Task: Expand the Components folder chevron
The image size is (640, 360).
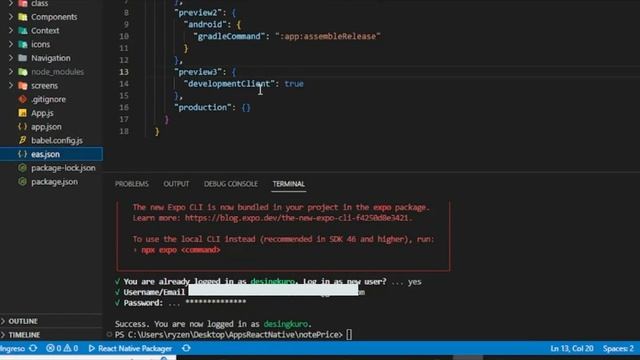Action: (11, 17)
